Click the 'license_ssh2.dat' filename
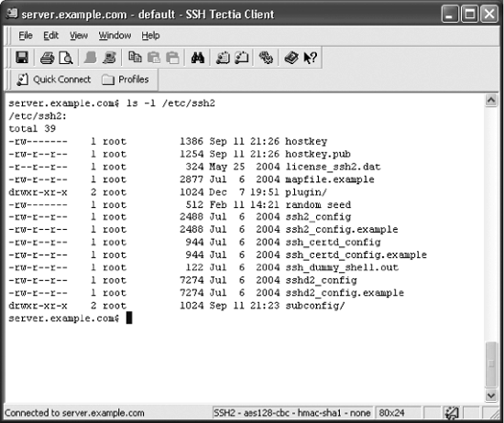This screenshot has width=504, height=423. click(x=333, y=167)
